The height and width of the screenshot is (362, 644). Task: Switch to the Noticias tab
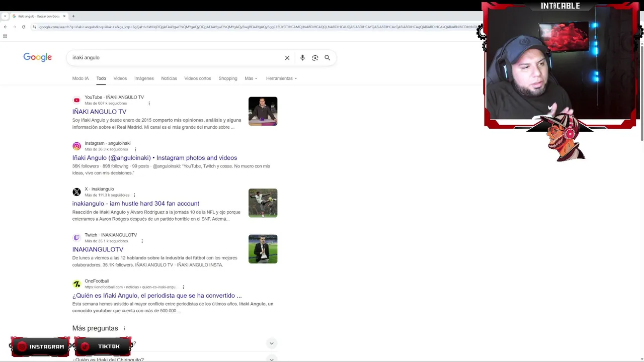(x=169, y=78)
